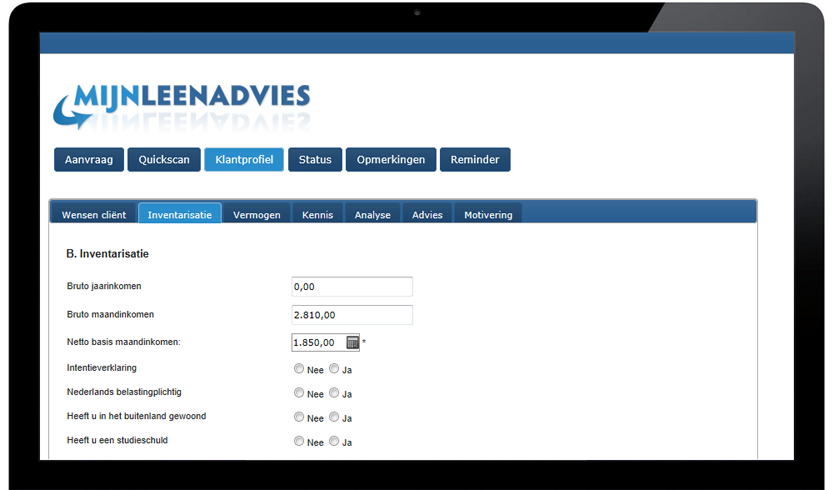Open the Kennis tab
The width and height of the screenshot is (833, 490).
click(x=318, y=214)
